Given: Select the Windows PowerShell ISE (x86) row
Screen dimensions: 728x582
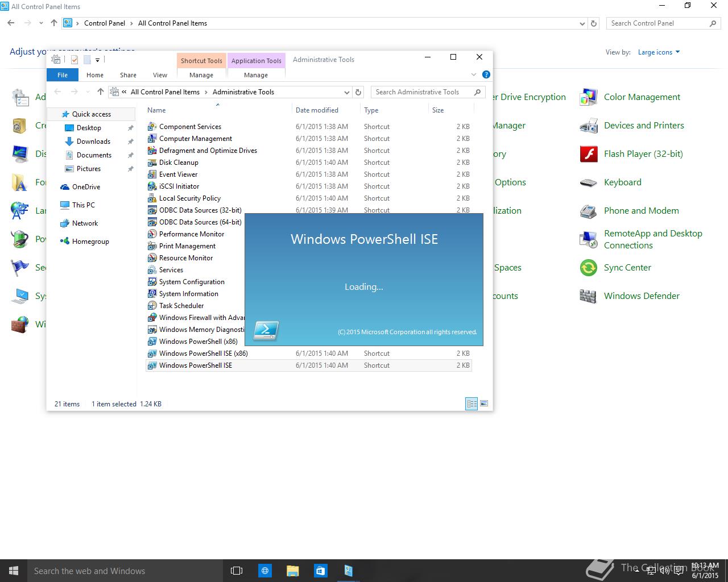Looking at the screenshot, I should (308, 354).
